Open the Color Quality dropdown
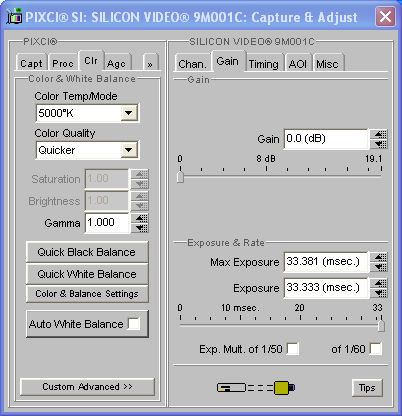The height and width of the screenshot is (416, 402). (x=128, y=150)
